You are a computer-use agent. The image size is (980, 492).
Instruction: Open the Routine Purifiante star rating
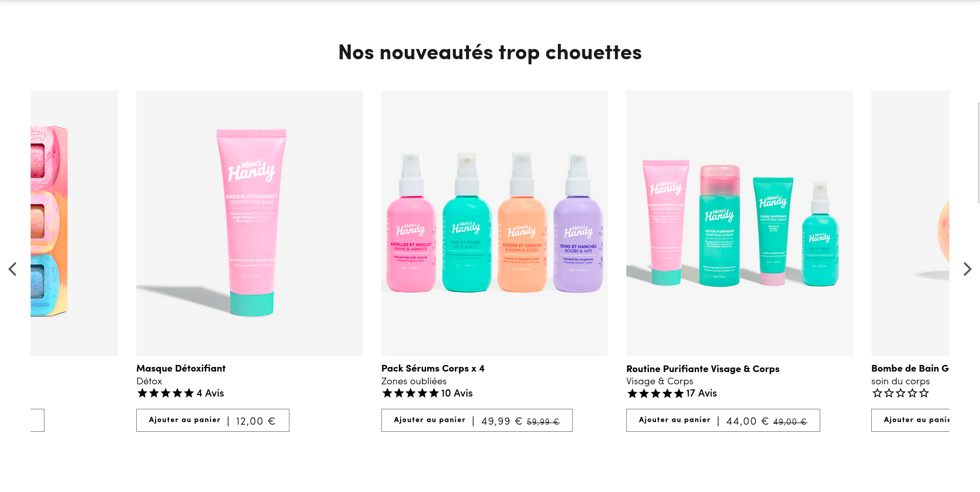tap(655, 393)
